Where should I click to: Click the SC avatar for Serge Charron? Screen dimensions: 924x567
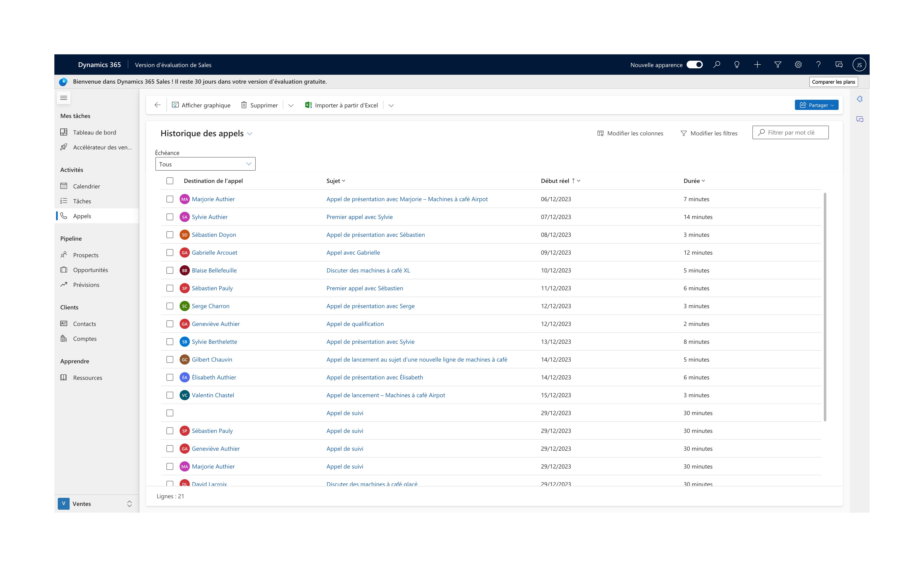185,306
